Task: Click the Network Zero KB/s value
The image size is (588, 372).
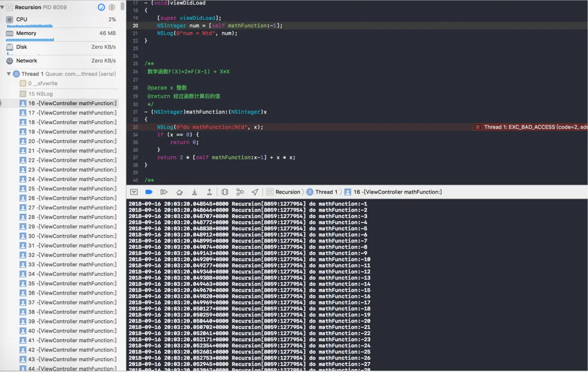Action: [x=103, y=61]
